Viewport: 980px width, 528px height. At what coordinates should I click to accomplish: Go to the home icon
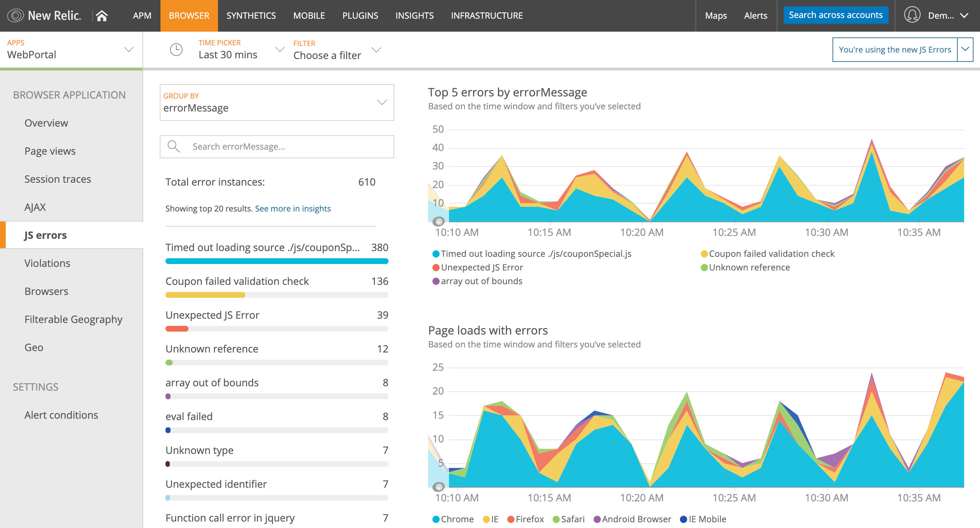[x=102, y=15]
